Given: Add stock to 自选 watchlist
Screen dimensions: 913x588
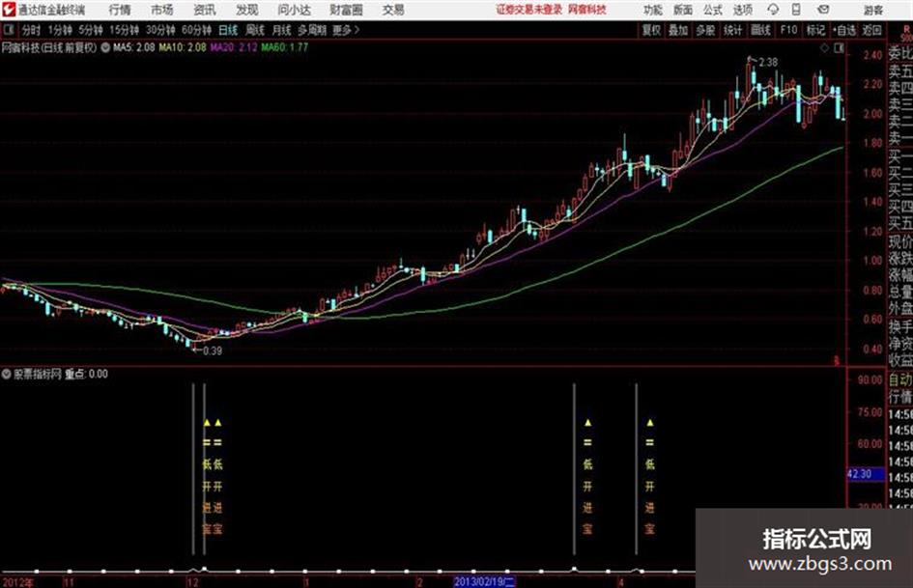Looking at the screenshot, I should click(x=844, y=30).
